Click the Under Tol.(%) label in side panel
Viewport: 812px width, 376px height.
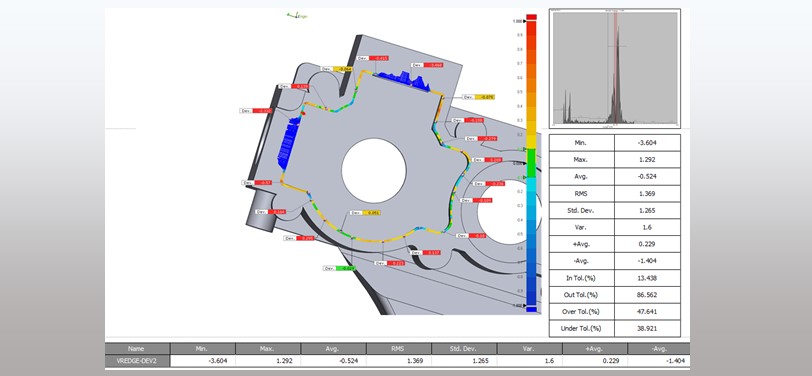pos(582,328)
